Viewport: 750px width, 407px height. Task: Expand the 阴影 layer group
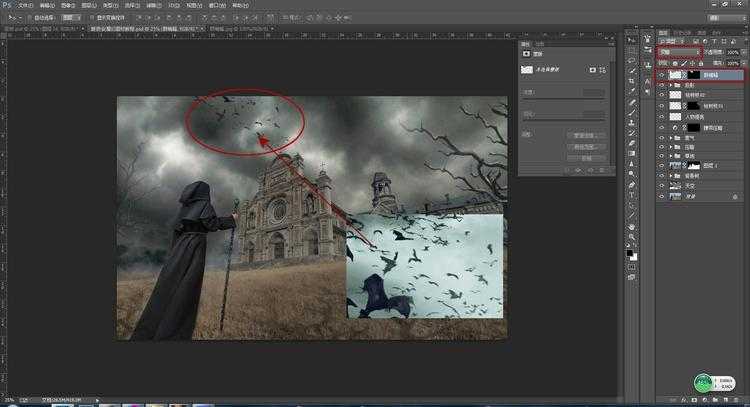tap(669, 86)
